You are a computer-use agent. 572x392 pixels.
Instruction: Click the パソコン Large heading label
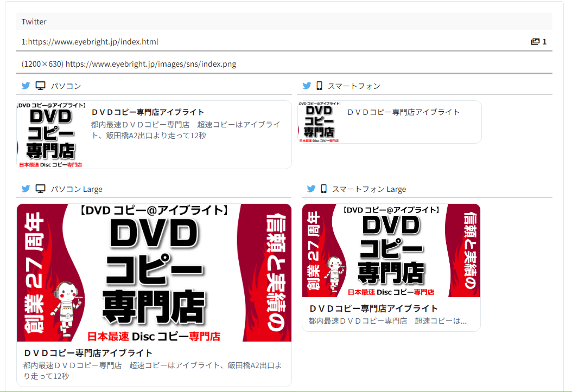tap(77, 189)
